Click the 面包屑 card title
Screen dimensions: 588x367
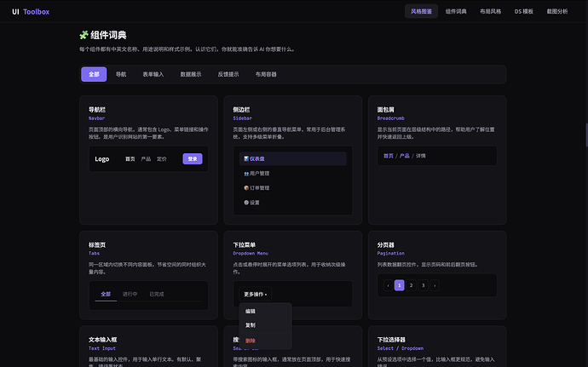(386, 110)
